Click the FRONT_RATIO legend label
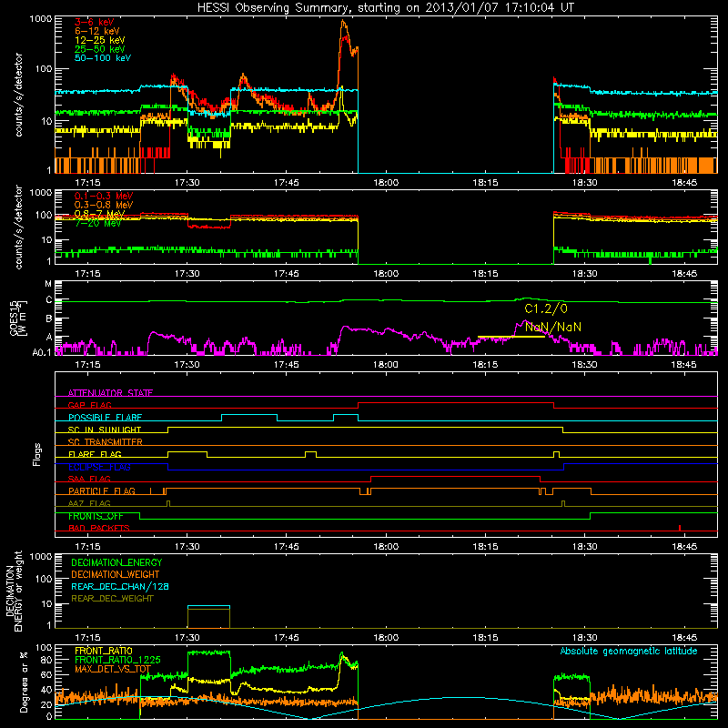Screen dimensions: 728x728 (104, 651)
